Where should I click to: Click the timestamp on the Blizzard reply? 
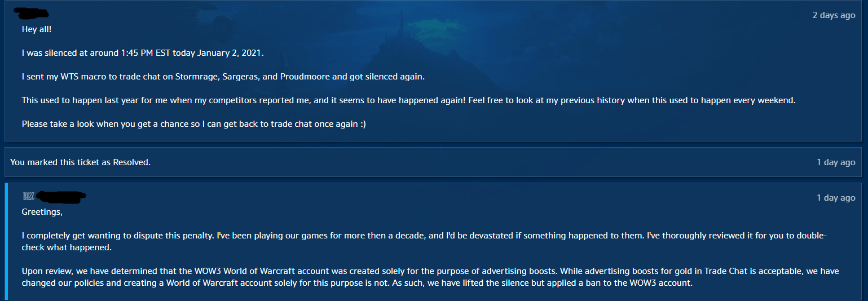click(x=836, y=198)
